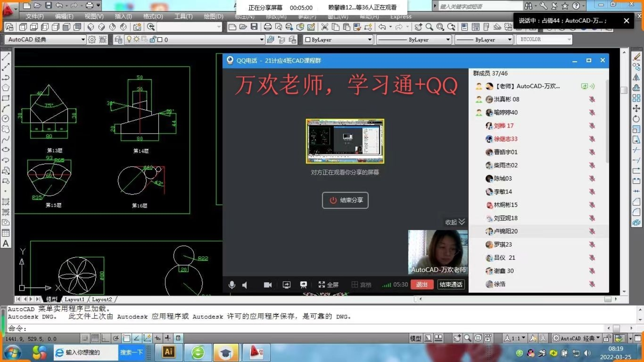This screenshot has width=644, height=362.
Task: Click the Save icon in standard toolbar
Action: coord(254,27)
